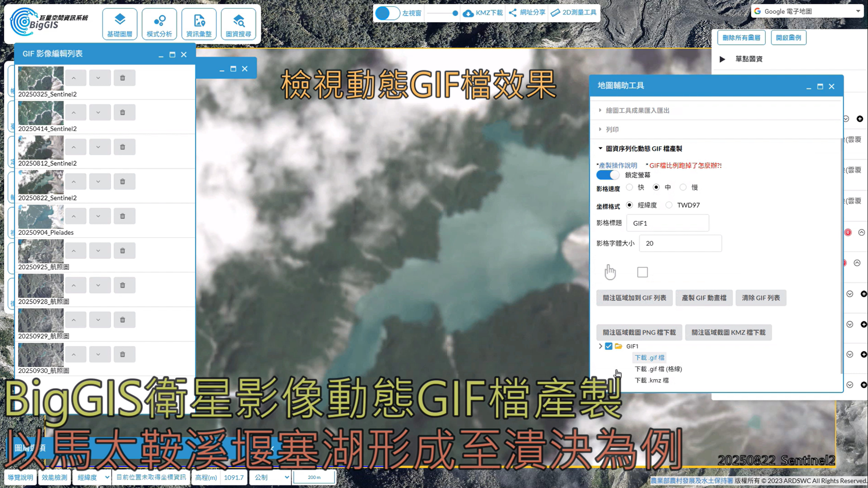Open the 模式分析 analysis tool
868x488 pixels.
point(159,24)
